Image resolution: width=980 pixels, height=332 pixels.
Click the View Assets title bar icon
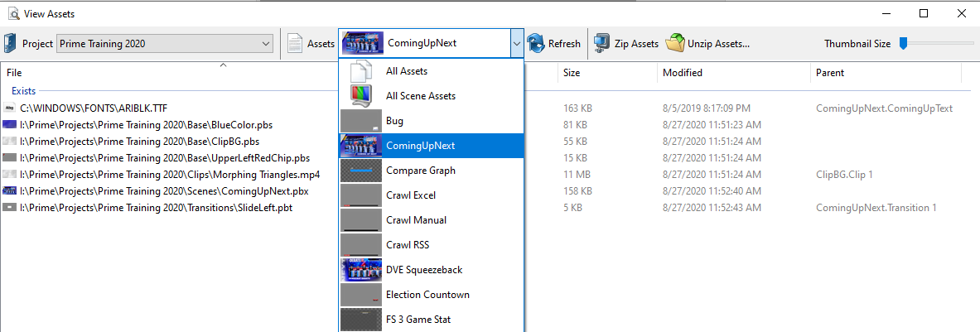12,13
